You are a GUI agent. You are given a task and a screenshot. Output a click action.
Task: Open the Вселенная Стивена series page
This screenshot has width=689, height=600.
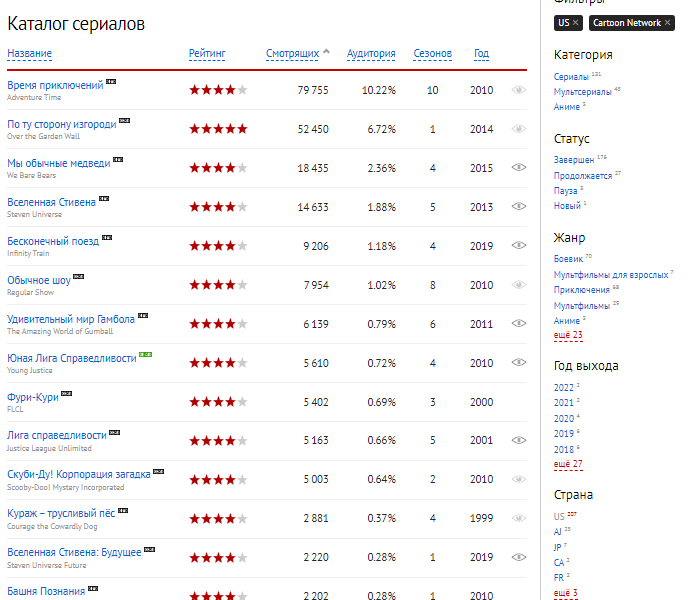51,202
